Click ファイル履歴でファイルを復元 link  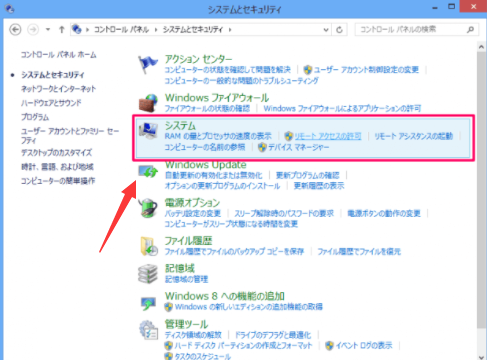pyautogui.click(x=359, y=251)
